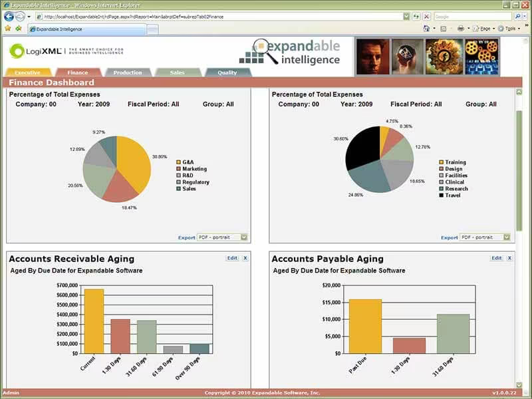Switch to the Executive tab
Image resolution: width=532 pixels, height=399 pixels.
pos(28,72)
